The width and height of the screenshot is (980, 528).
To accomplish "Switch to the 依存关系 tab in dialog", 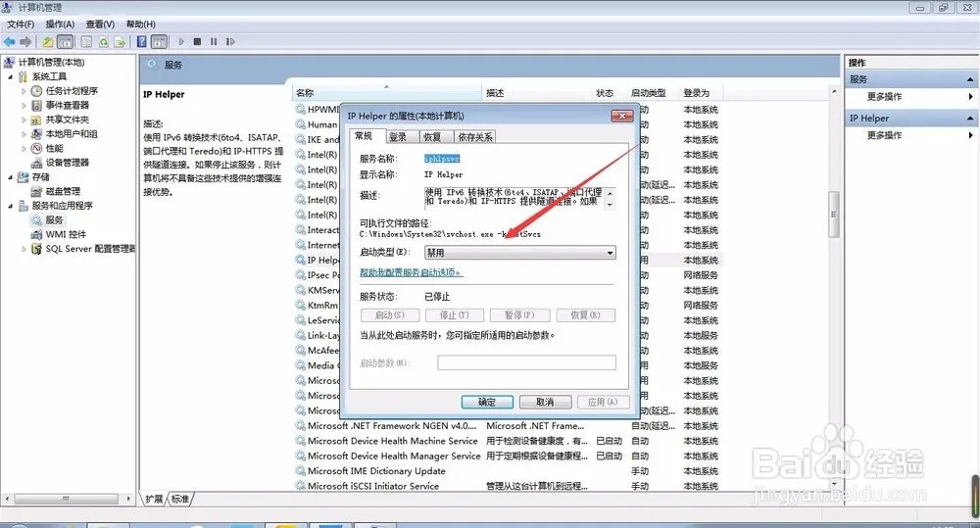I will click(x=475, y=137).
